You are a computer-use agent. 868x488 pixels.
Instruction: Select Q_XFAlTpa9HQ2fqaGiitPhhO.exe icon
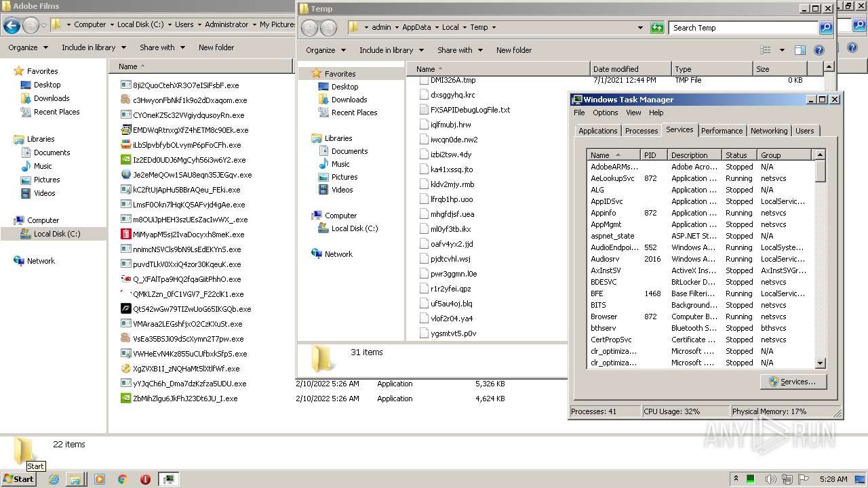click(125, 279)
